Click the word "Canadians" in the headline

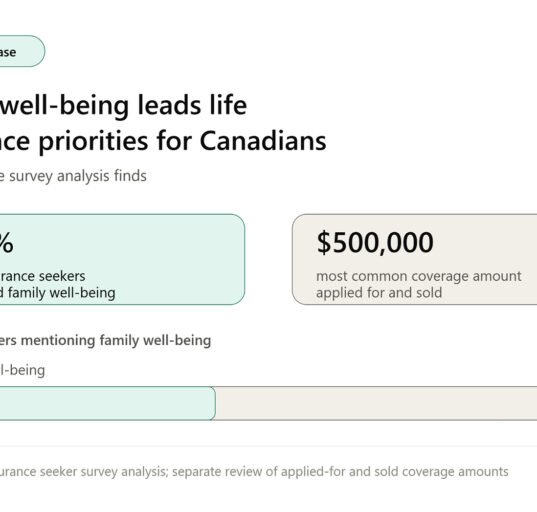[263, 141]
